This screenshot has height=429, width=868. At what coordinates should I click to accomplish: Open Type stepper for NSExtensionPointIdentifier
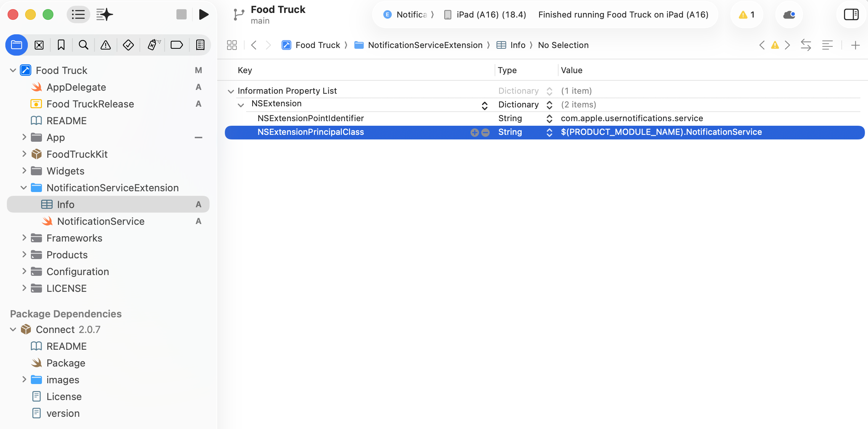[x=549, y=118]
